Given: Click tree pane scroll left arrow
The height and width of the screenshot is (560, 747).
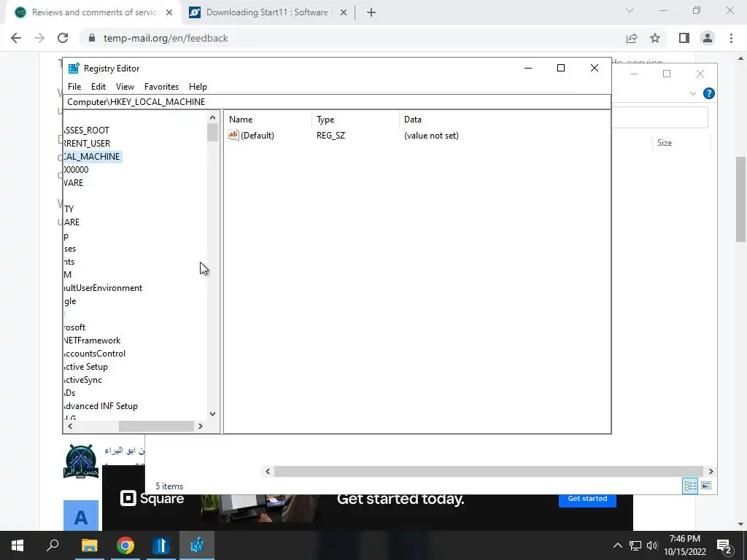Looking at the screenshot, I should (x=70, y=426).
